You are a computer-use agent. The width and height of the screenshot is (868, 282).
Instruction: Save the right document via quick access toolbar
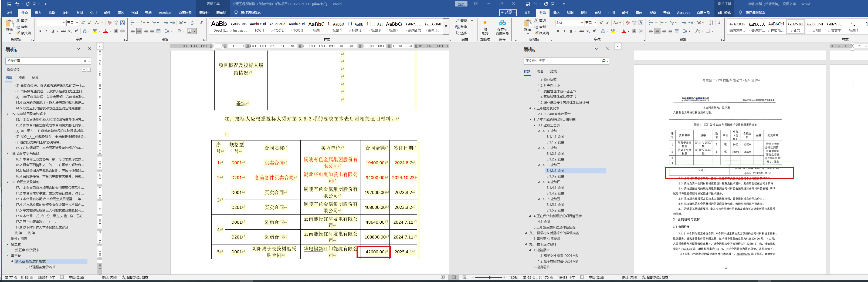pyautogui.click(x=527, y=4)
